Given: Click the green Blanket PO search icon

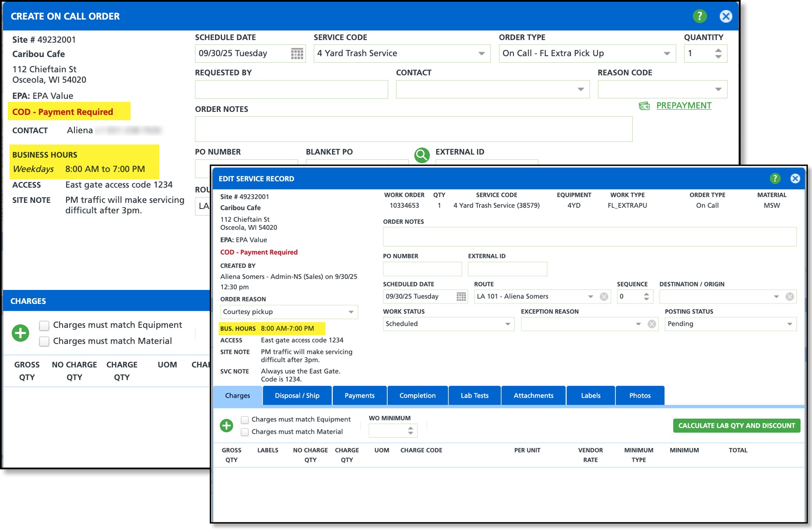Looking at the screenshot, I should 422,155.
